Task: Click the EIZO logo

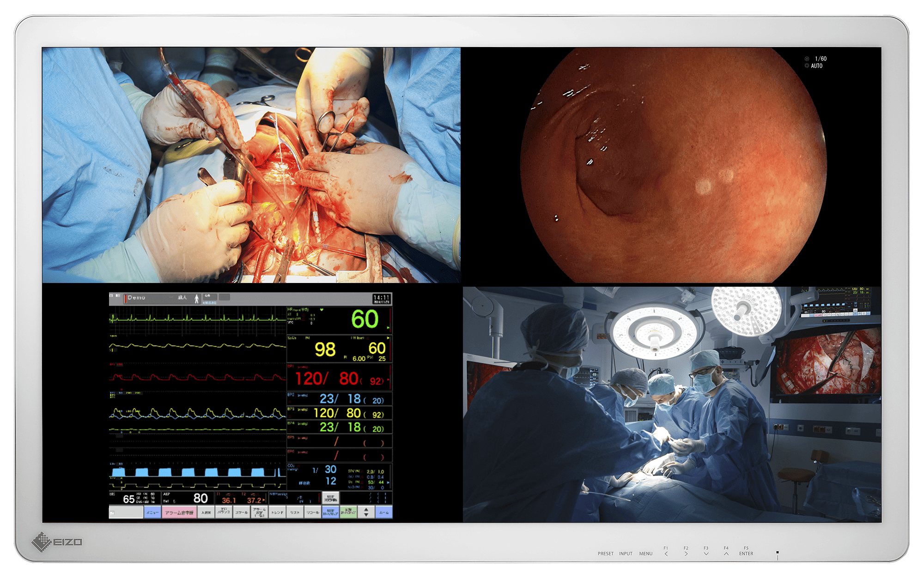Action: pos(57,542)
